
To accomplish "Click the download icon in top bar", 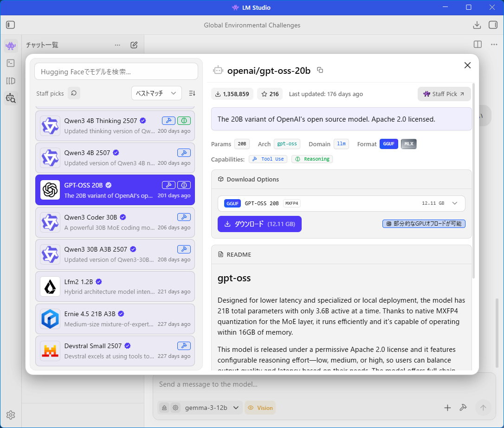I will click(x=477, y=25).
